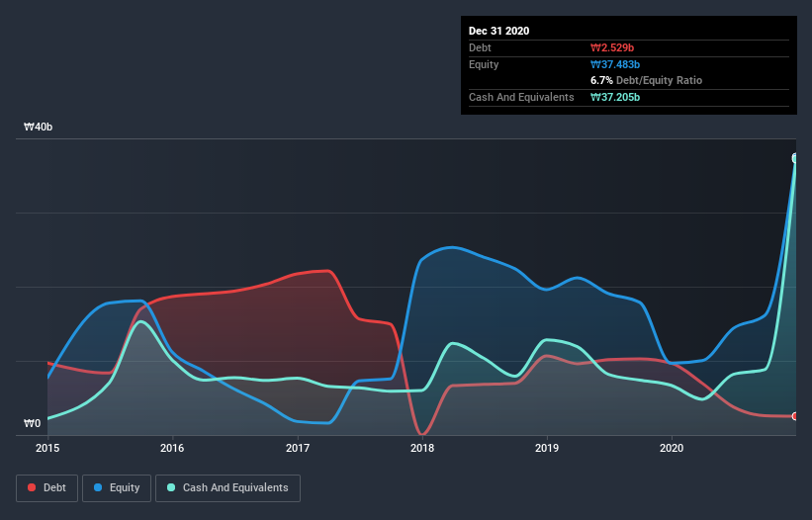Toggle the Debt legend button
Viewport: 812px width, 520px height.
click(x=47, y=488)
